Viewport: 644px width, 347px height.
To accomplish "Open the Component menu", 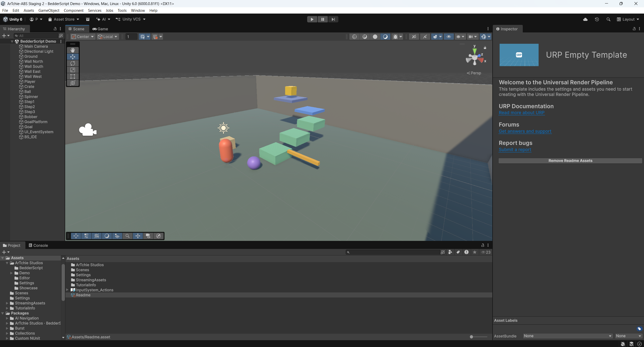I will pyautogui.click(x=73, y=11).
